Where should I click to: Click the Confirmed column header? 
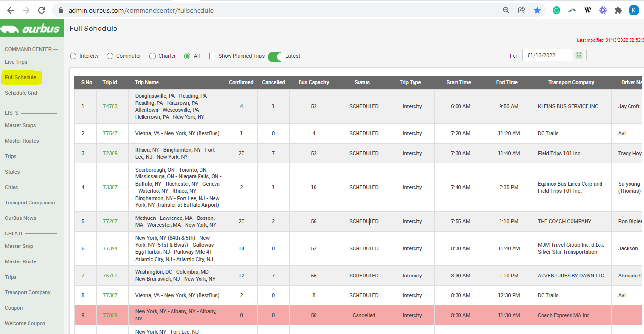click(x=241, y=82)
